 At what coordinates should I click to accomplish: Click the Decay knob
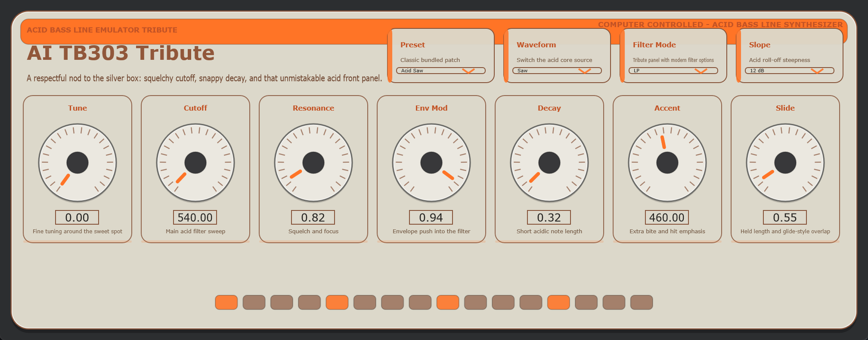[x=549, y=163]
